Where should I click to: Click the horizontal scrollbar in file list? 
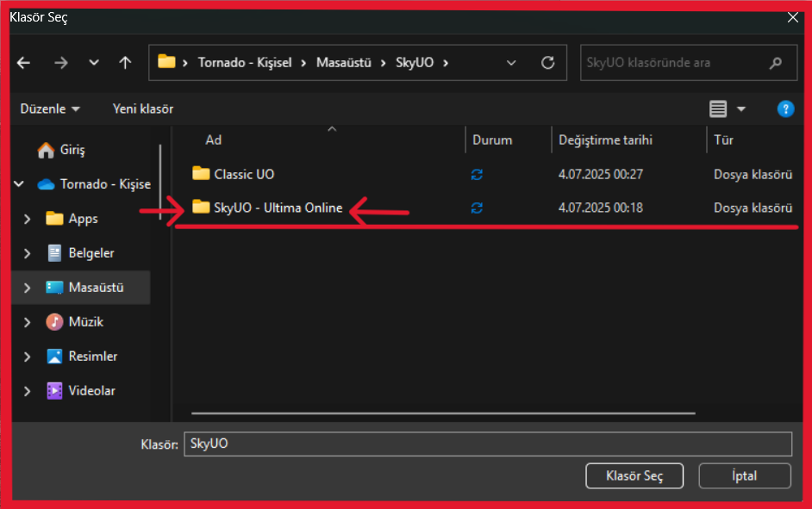[x=443, y=413]
